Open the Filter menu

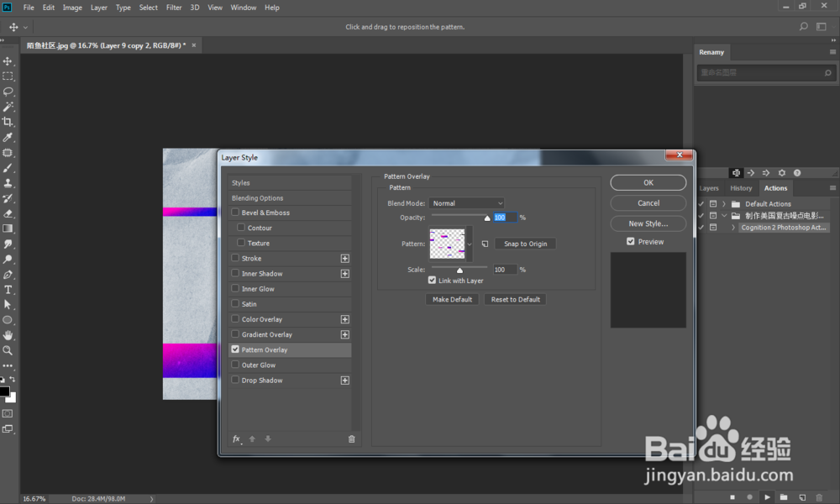click(174, 8)
